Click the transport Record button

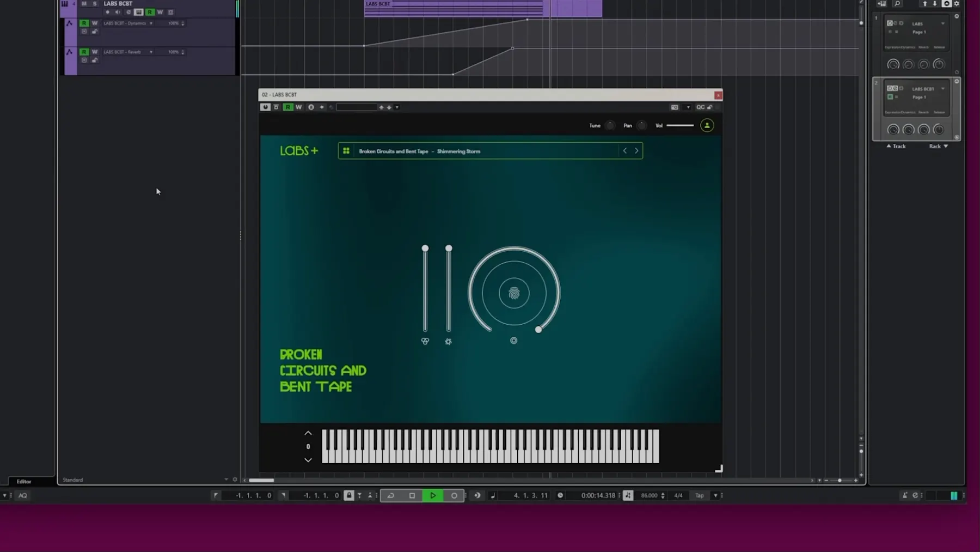pos(454,495)
